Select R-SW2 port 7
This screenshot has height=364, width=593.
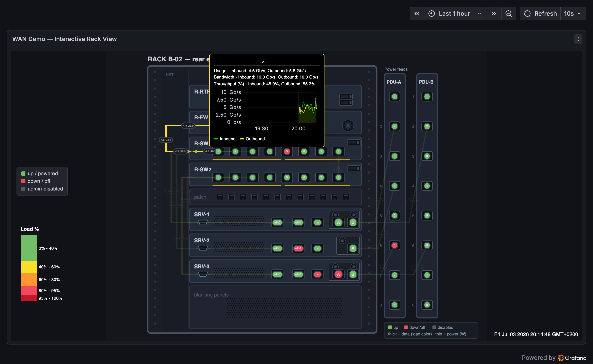click(321, 177)
